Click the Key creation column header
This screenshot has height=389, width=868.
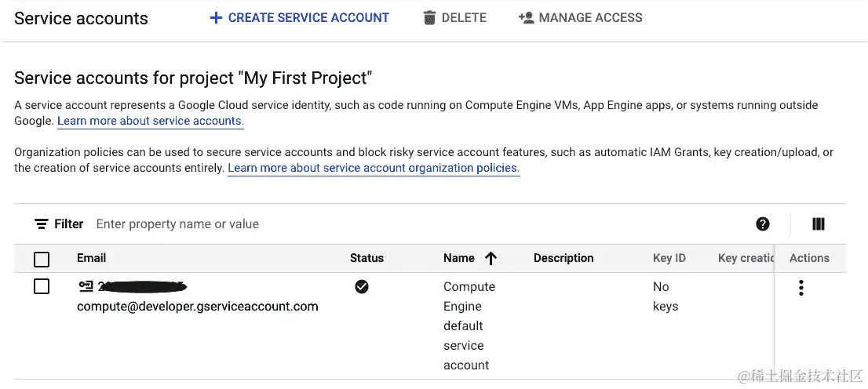(x=746, y=258)
